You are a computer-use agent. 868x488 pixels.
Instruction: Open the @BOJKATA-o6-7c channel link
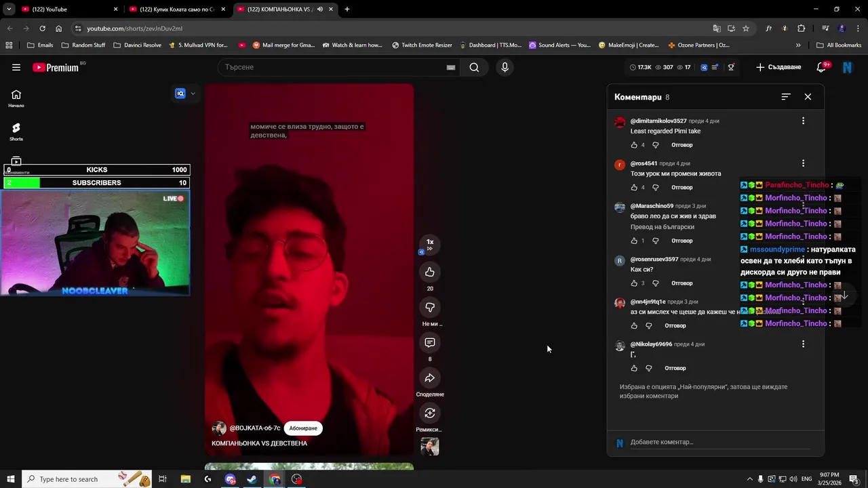[x=254, y=428]
